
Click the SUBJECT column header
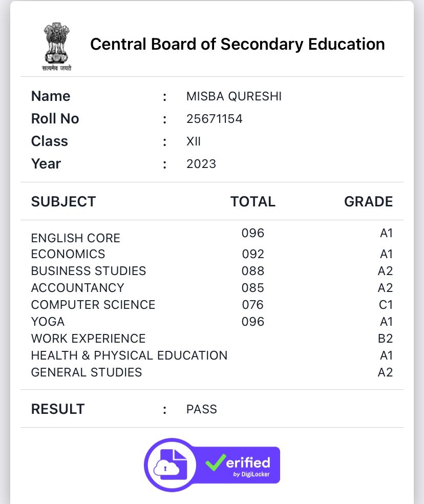(x=63, y=201)
